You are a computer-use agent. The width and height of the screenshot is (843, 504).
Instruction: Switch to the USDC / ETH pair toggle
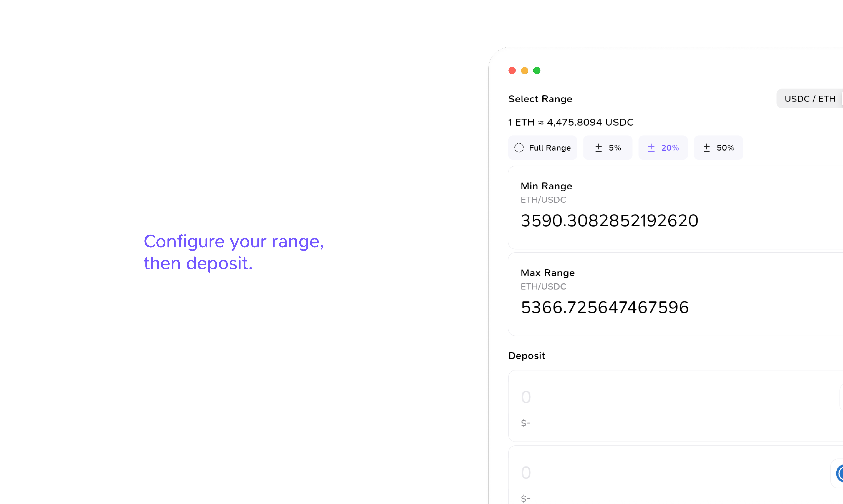(x=810, y=99)
